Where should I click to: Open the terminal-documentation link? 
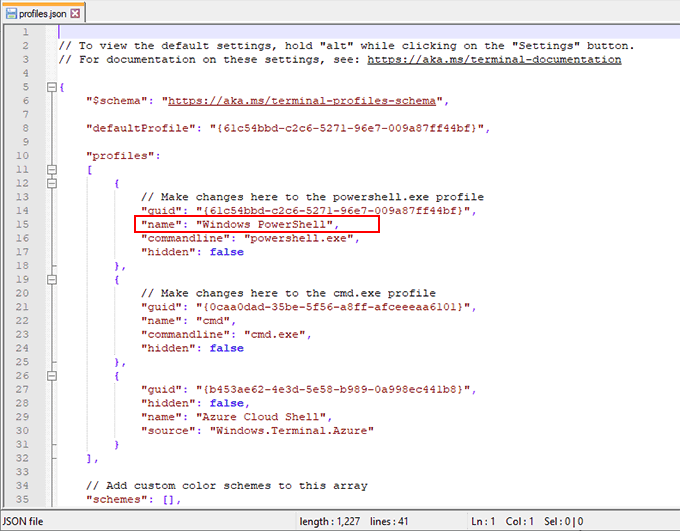coord(494,59)
